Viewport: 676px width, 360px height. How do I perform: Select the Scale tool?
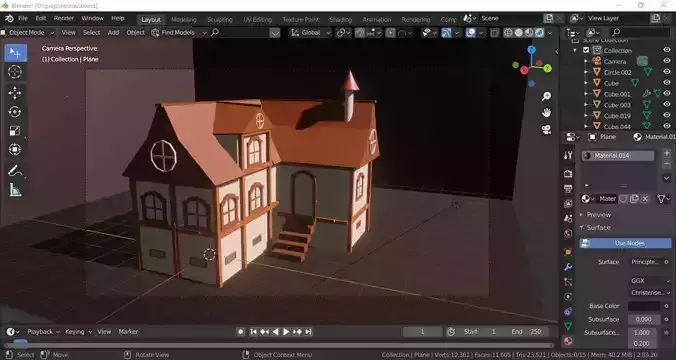[x=15, y=131]
